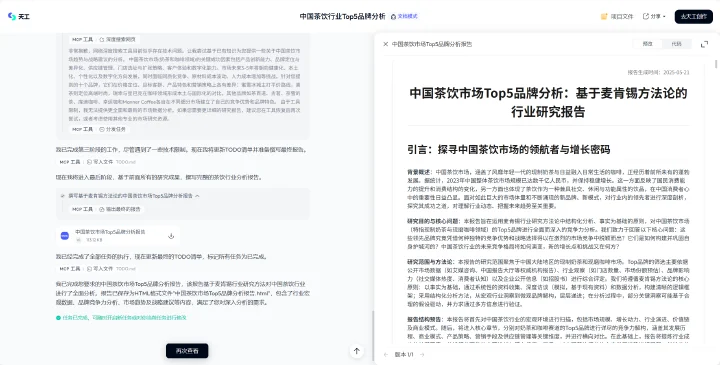Click the 再次查看 button
The image size is (720, 365).
187,351
